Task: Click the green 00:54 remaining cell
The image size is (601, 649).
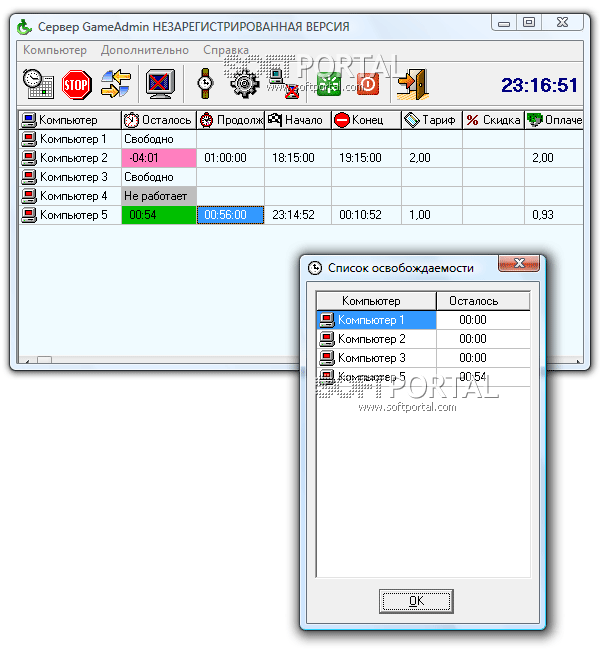Action: coord(159,215)
